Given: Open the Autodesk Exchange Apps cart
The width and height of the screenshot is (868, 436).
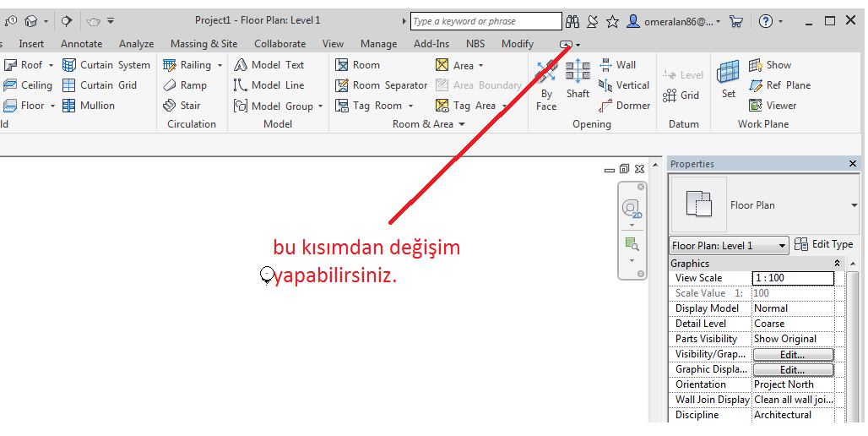Looking at the screenshot, I should point(735,22).
